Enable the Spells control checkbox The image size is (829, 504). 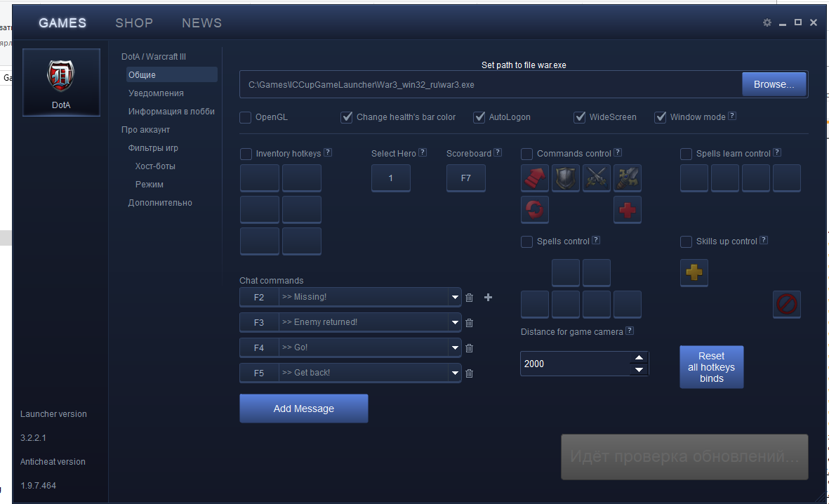click(x=526, y=241)
